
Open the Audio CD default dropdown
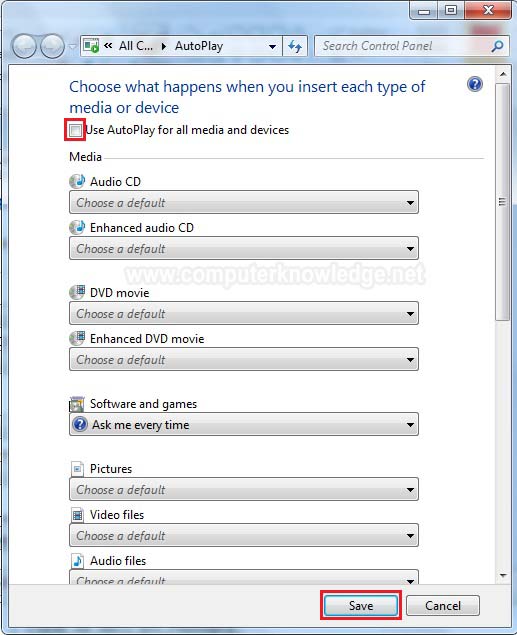click(x=244, y=202)
